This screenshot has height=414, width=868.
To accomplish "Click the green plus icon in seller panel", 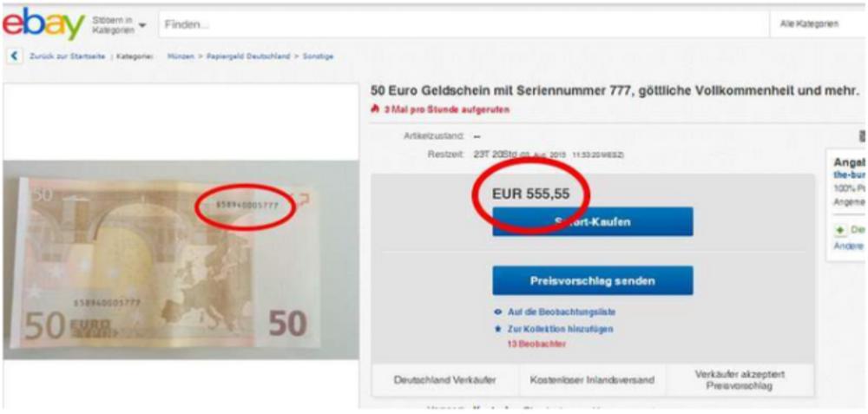I will (x=840, y=230).
